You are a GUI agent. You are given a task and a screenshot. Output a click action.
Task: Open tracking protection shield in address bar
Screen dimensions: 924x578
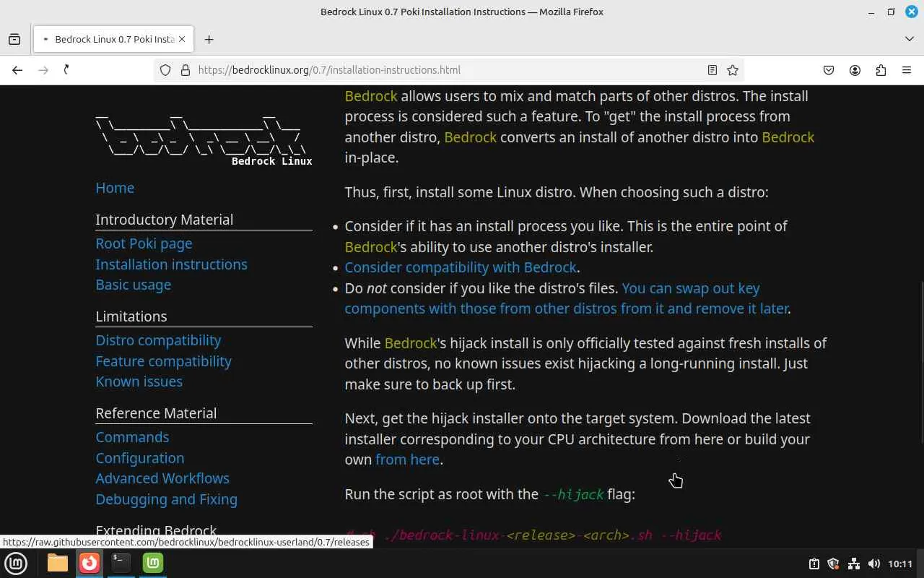click(165, 70)
